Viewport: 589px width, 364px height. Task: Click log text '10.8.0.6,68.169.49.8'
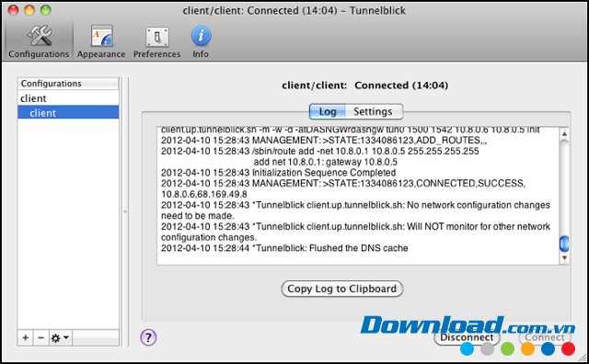click(x=204, y=194)
